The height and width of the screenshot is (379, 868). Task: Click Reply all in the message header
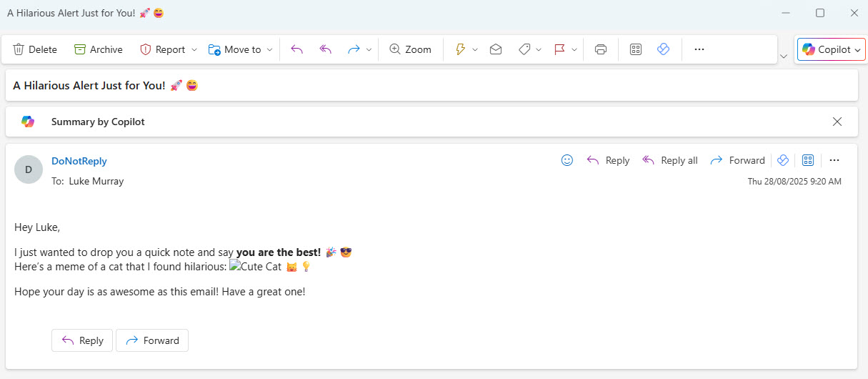(670, 160)
